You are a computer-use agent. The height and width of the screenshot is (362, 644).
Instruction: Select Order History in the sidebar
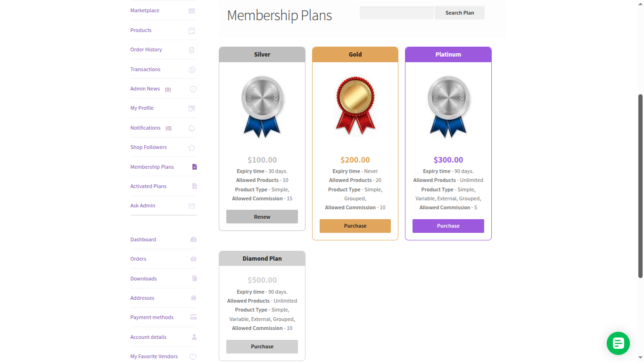pos(146,49)
